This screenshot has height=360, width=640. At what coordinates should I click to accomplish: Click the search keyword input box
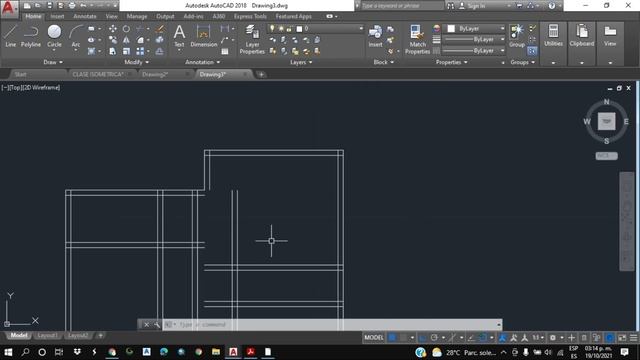click(x=402, y=6)
